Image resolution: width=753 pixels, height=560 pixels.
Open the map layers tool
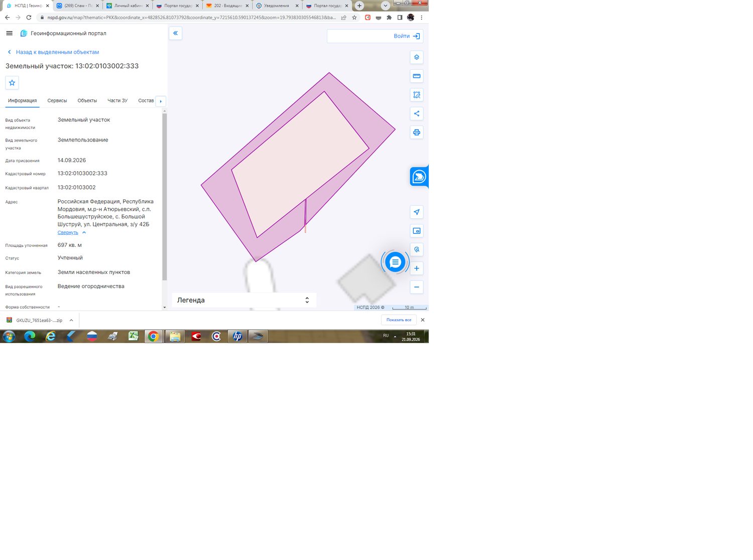pos(417,57)
